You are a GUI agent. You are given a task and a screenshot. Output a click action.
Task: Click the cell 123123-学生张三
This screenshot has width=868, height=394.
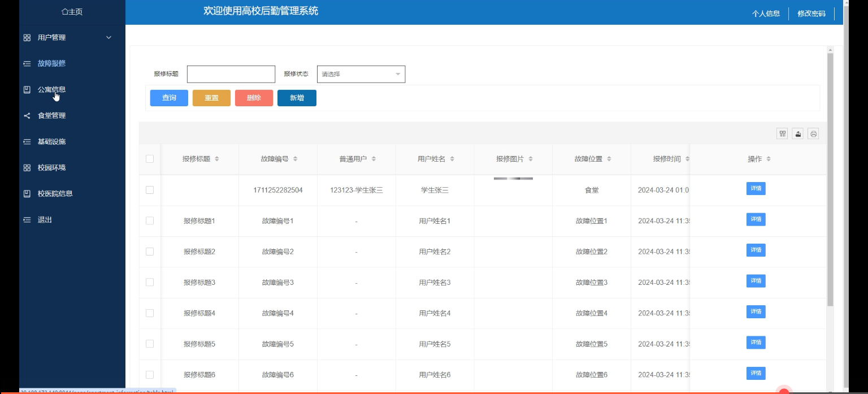tap(357, 190)
